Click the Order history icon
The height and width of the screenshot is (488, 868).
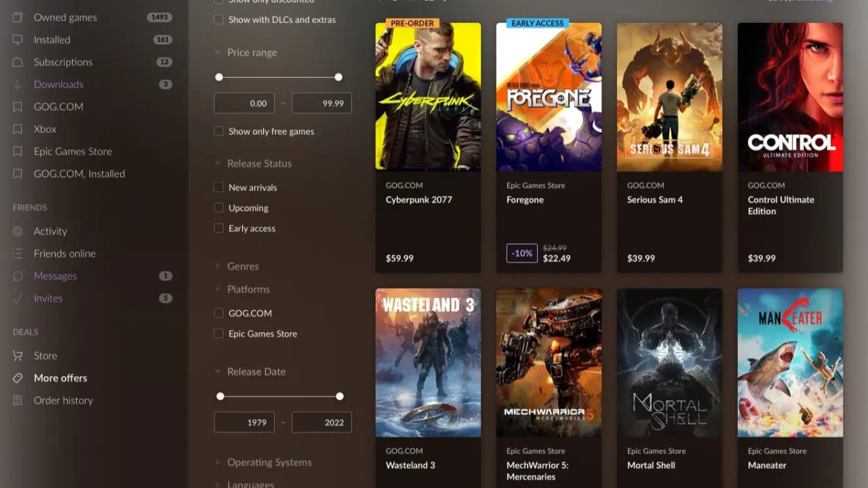tap(18, 400)
